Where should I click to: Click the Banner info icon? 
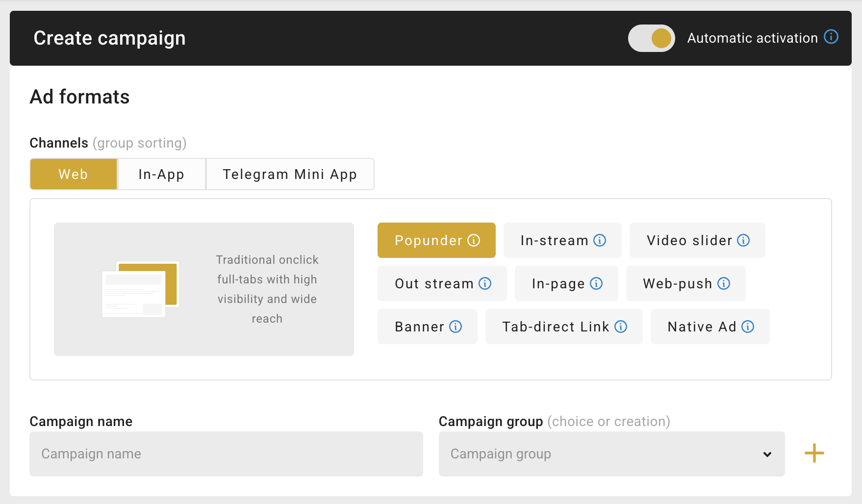(x=456, y=327)
